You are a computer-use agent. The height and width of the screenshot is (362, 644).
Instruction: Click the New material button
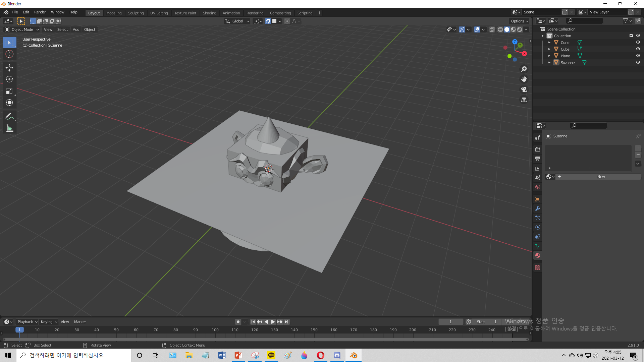tap(601, 177)
